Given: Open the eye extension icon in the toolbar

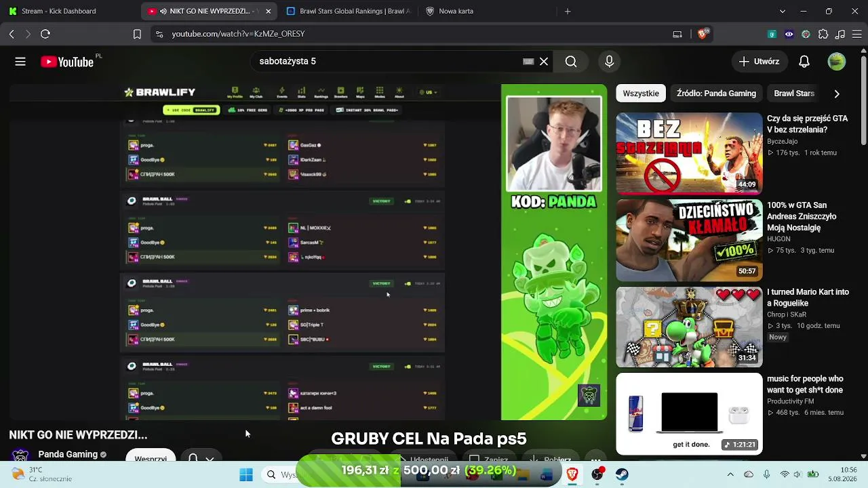Looking at the screenshot, I should click(x=789, y=34).
